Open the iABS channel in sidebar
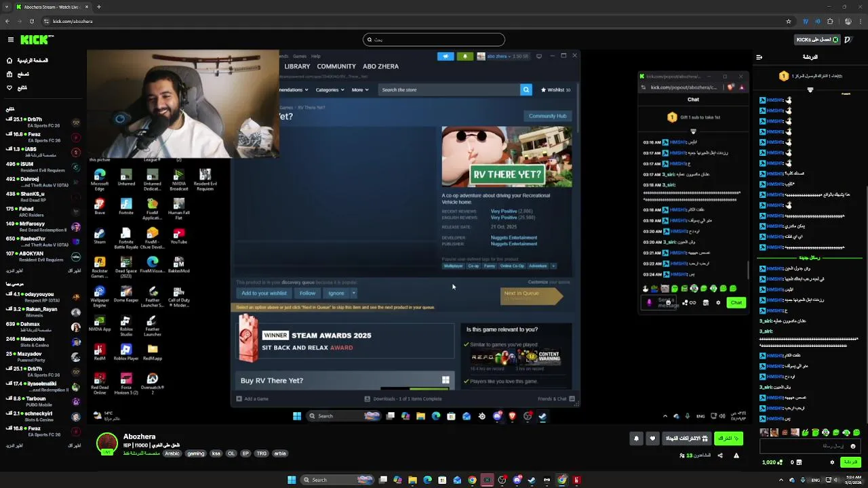 [x=43, y=152]
